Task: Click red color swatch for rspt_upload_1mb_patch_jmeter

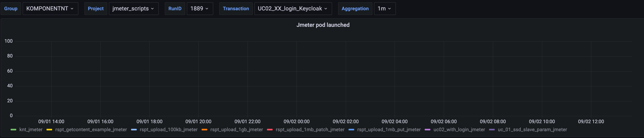Action: (x=270, y=130)
